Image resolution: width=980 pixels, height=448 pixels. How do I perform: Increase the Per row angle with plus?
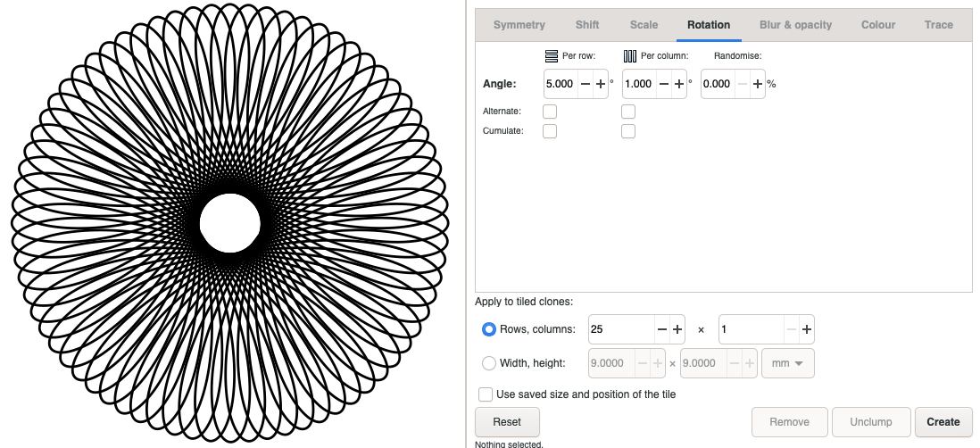[600, 84]
